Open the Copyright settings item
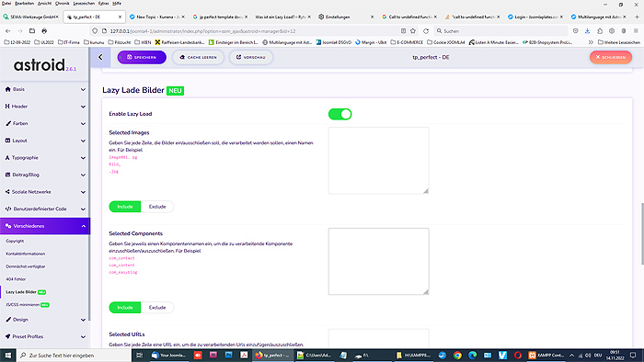The image size is (644, 362). (15, 241)
